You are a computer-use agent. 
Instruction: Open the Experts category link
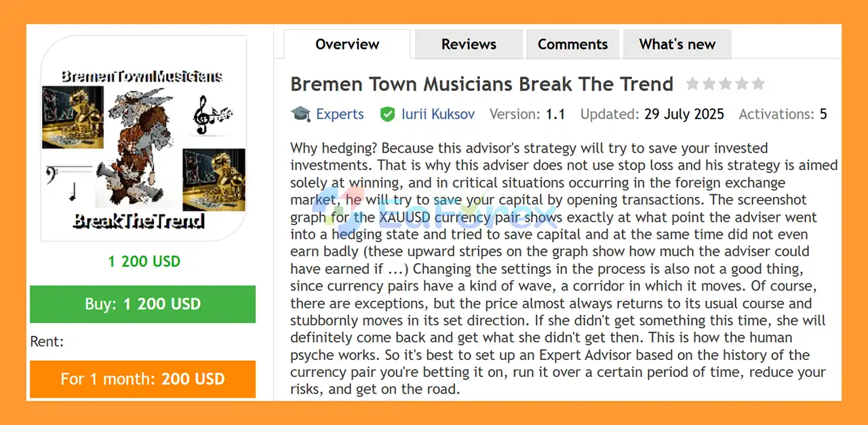tap(340, 114)
